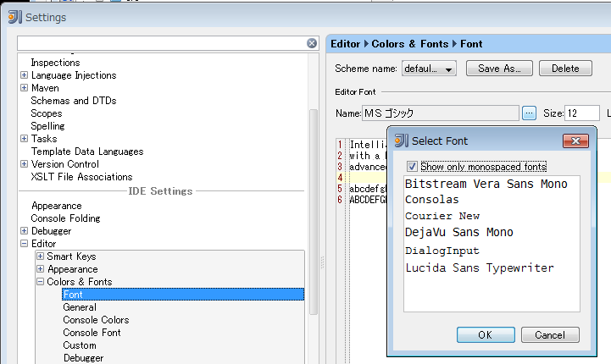
Task: Select Console Colors settings
Action: pos(96,320)
